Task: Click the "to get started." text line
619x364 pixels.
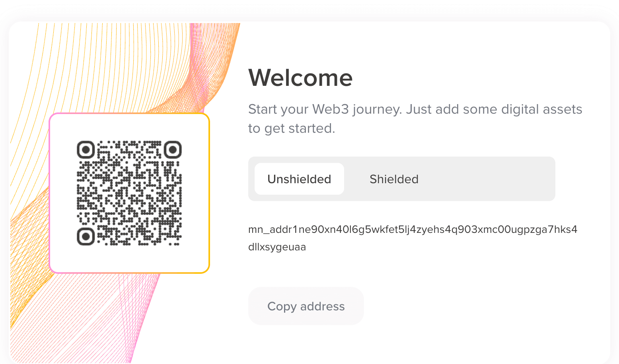Action: [x=292, y=128]
